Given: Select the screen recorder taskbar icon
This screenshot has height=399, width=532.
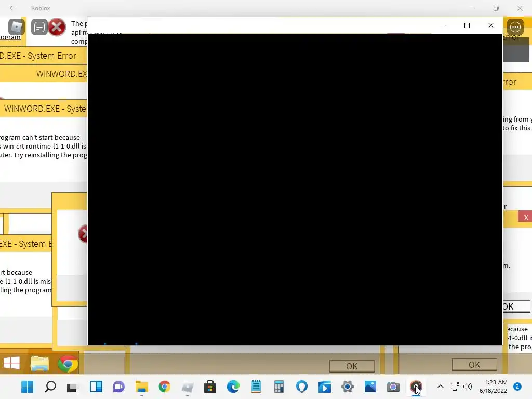Looking at the screenshot, I should pyautogui.click(x=416, y=387).
